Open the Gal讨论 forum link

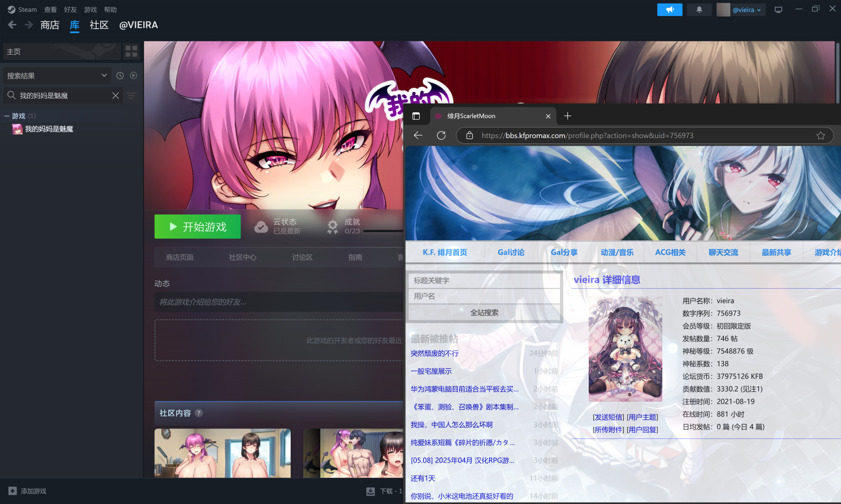click(x=511, y=252)
